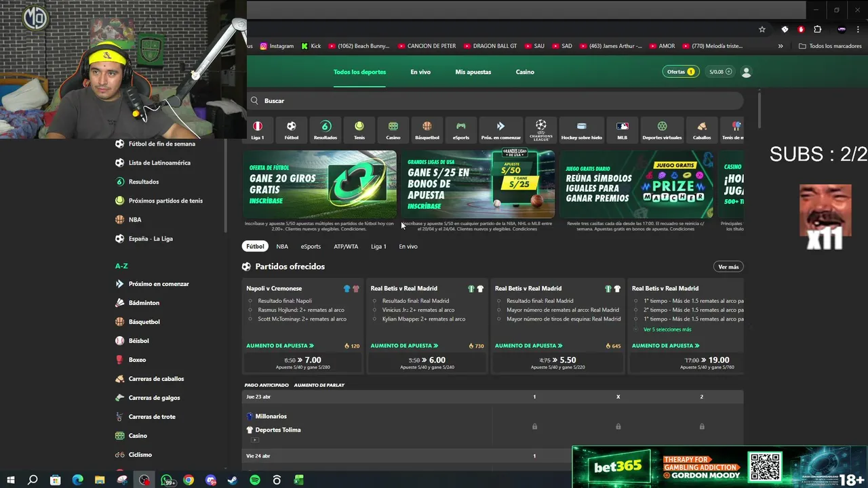Select the NBA filter tab
Screen dimensions: 868x488
(282, 247)
